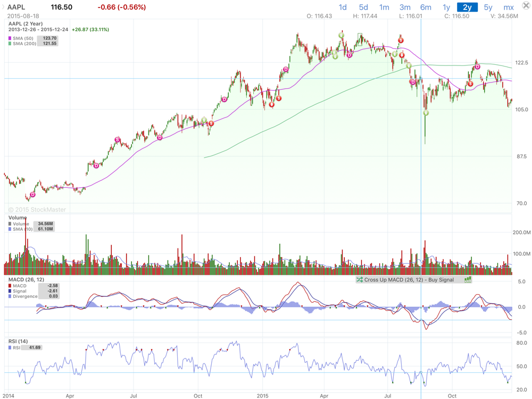Click the SMA (200) value 121.55
Viewport: 532px width, 399px height.
tap(49, 44)
